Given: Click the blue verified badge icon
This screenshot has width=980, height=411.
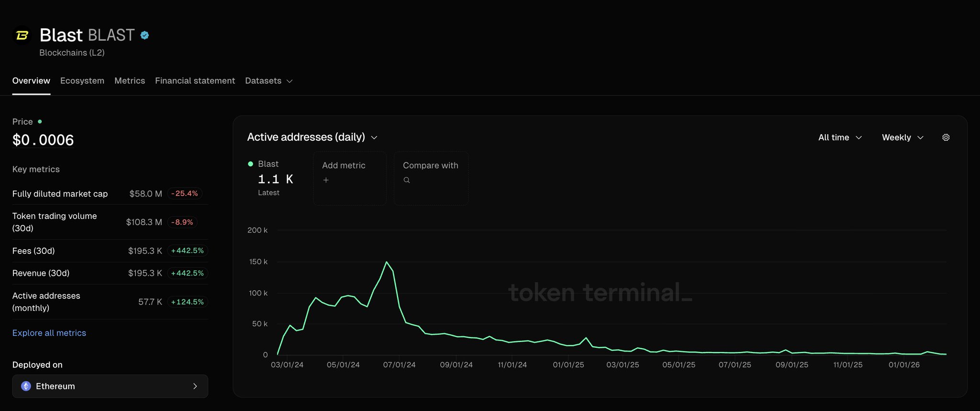Looking at the screenshot, I should [x=145, y=35].
